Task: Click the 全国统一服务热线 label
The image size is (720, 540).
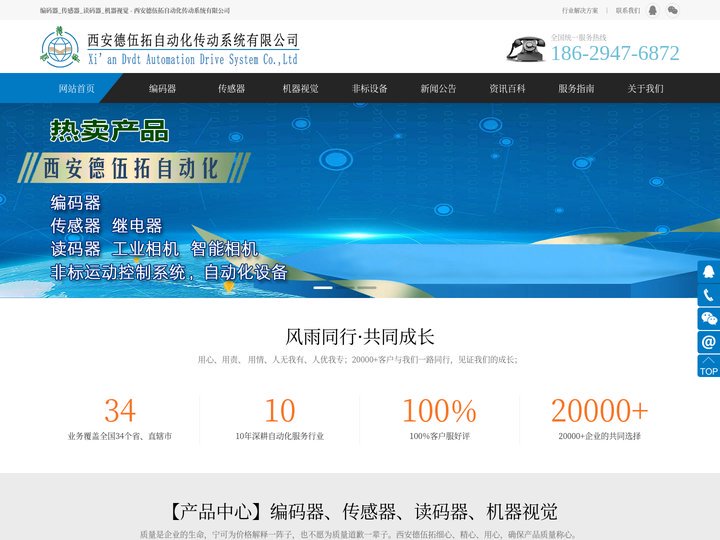Action: pyautogui.click(x=579, y=38)
